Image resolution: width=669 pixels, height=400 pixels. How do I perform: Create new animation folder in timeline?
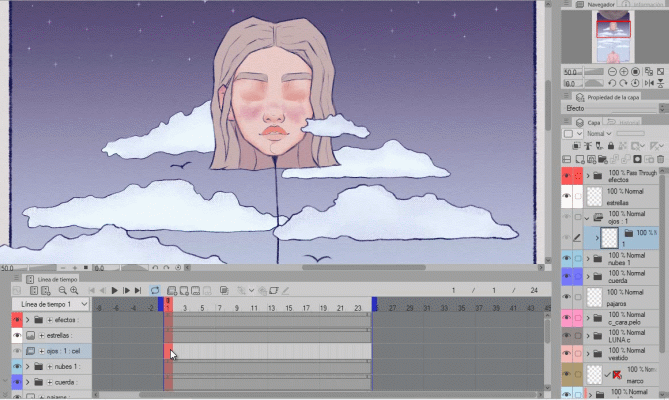pyautogui.click(x=172, y=290)
